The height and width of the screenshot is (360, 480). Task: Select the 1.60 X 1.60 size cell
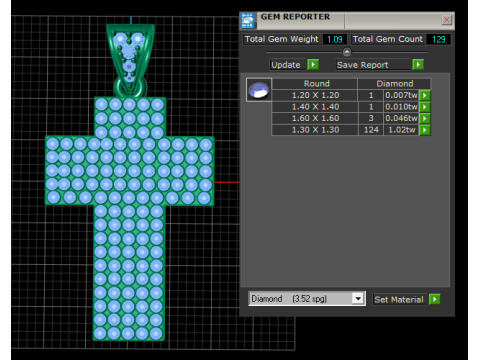point(315,118)
